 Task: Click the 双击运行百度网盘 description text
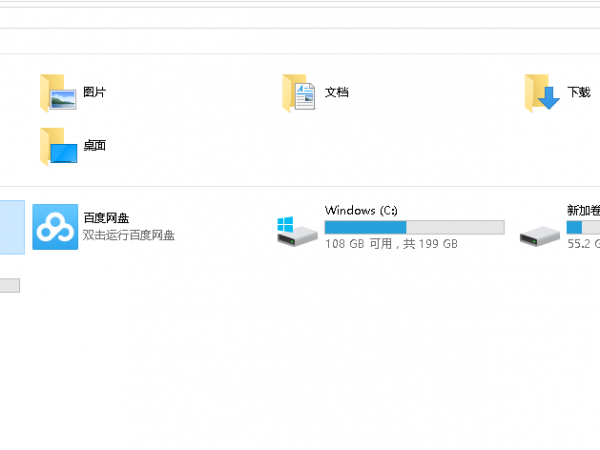tap(128, 236)
